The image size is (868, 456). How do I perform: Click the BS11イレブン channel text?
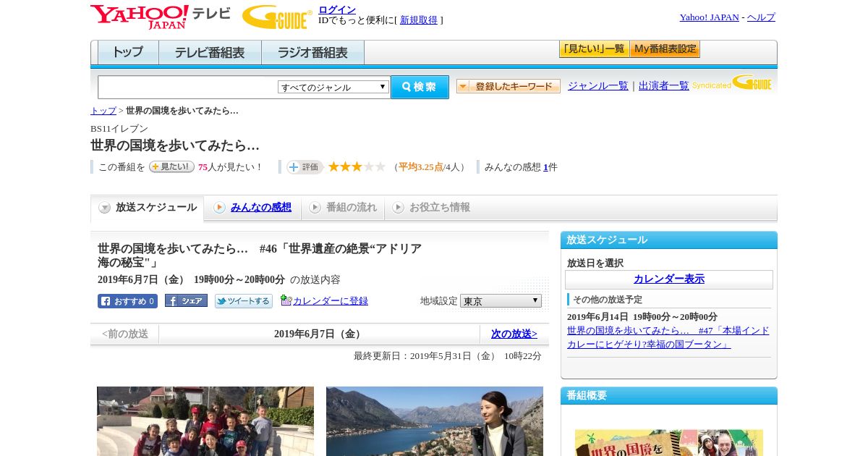tap(119, 129)
